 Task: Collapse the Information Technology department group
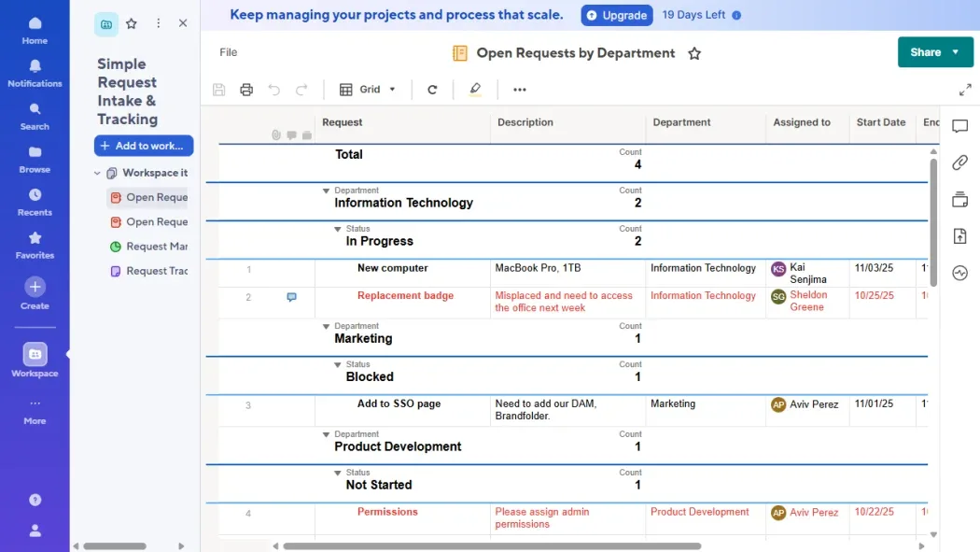coord(326,191)
